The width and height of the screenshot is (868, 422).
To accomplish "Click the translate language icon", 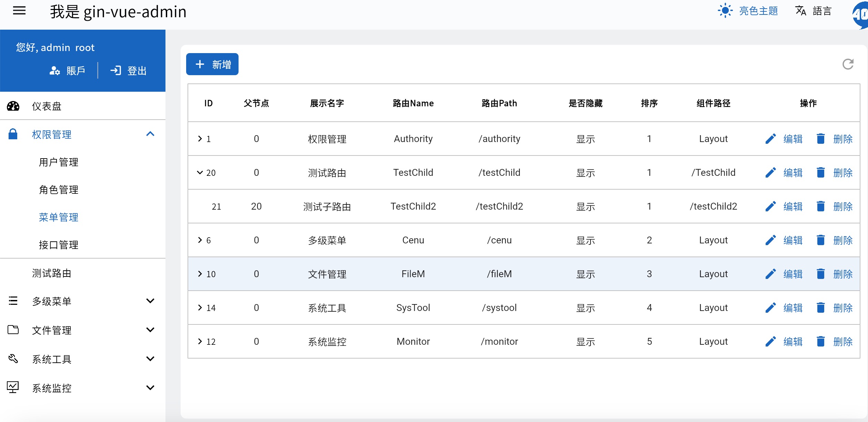I will [x=800, y=11].
